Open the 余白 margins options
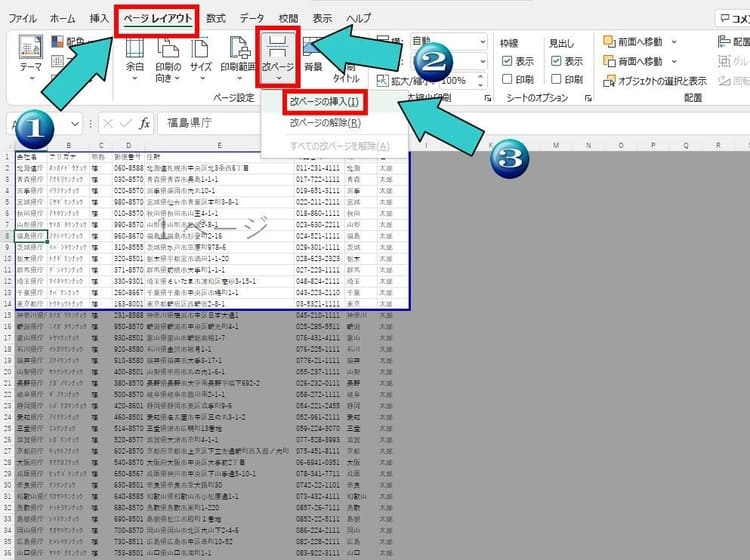750x560 pixels. click(x=134, y=58)
